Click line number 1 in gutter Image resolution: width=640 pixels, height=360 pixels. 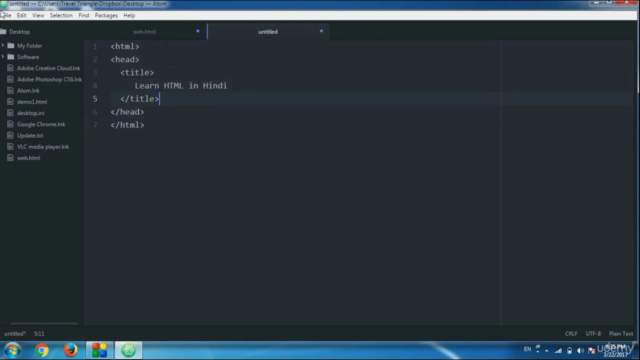click(95, 47)
